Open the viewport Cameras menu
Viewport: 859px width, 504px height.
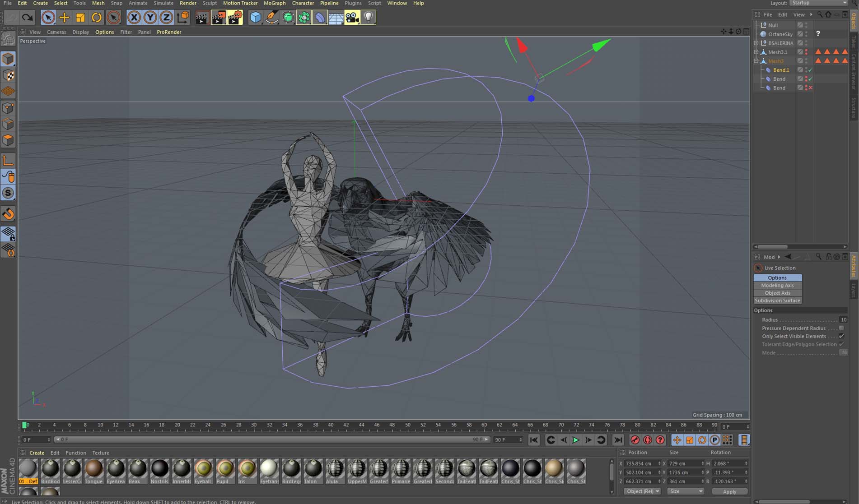point(56,32)
